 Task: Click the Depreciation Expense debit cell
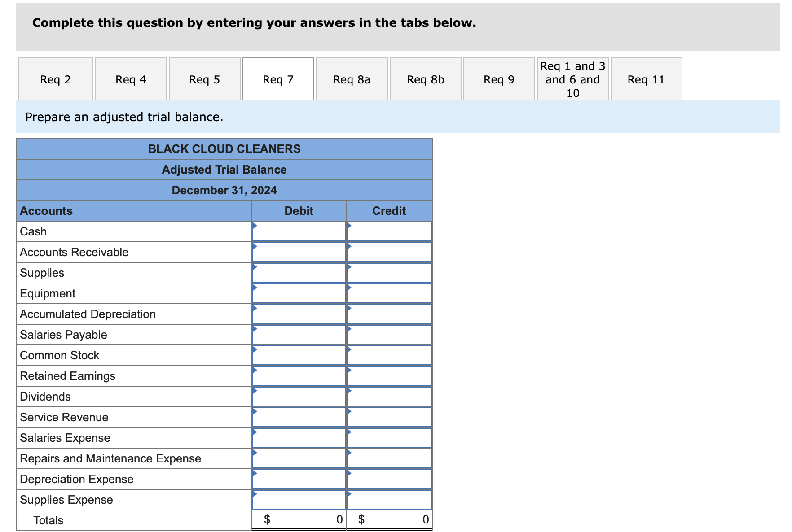299,479
